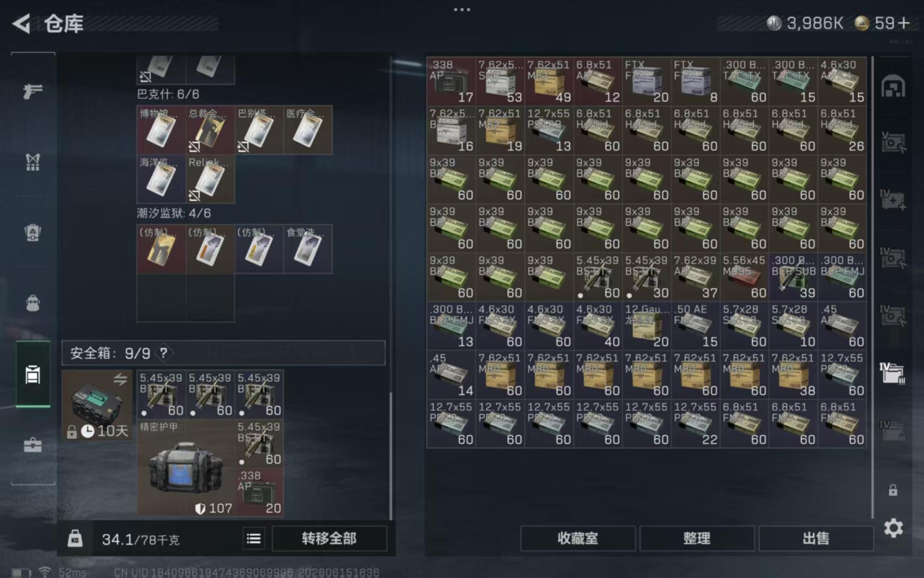Select the 5.45x39 BS stack of 30
Screen dimensions: 924x578
[647, 277]
